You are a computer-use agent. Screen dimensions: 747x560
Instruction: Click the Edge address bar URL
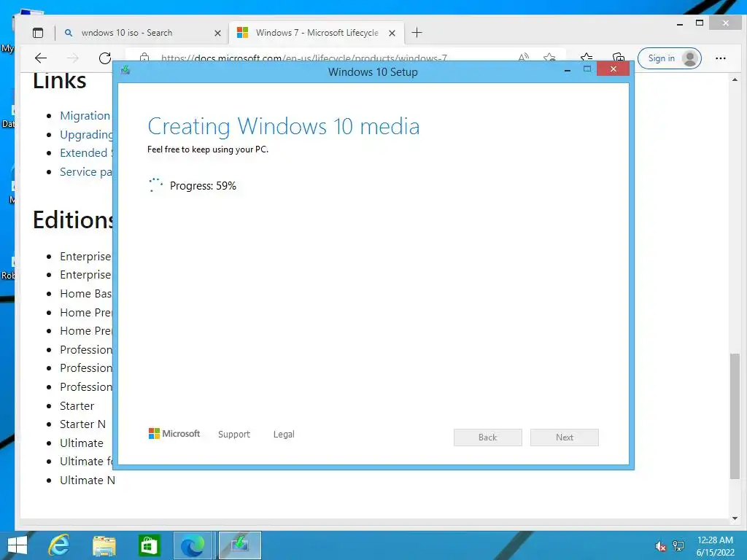304,58
